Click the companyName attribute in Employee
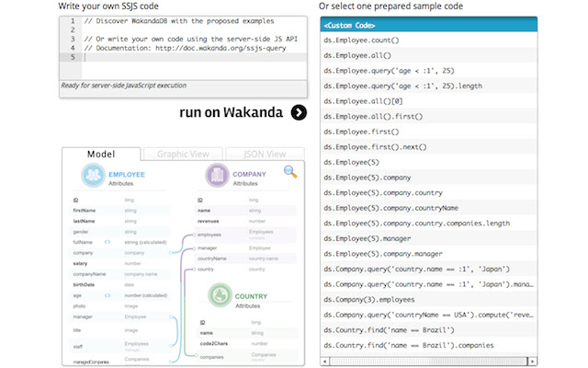 89,274
